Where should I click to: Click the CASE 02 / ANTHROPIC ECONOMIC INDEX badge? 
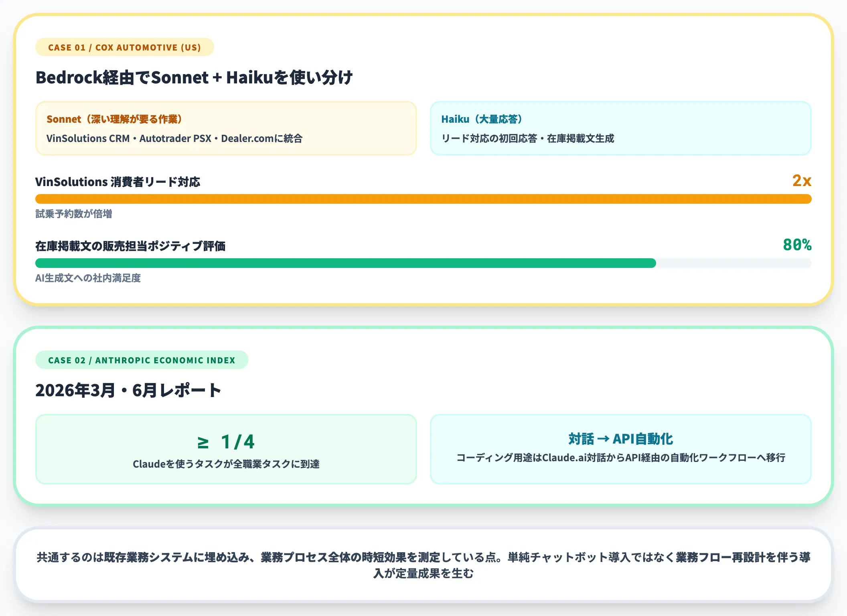142,360
